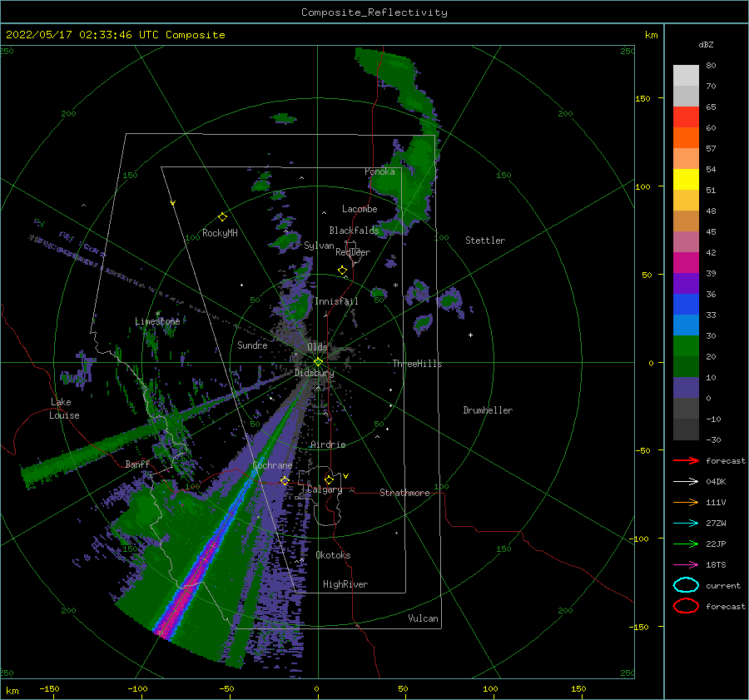Image resolution: width=749 pixels, height=700 pixels.
Task: Click the 18TS legend label
Action: point(716,565)
